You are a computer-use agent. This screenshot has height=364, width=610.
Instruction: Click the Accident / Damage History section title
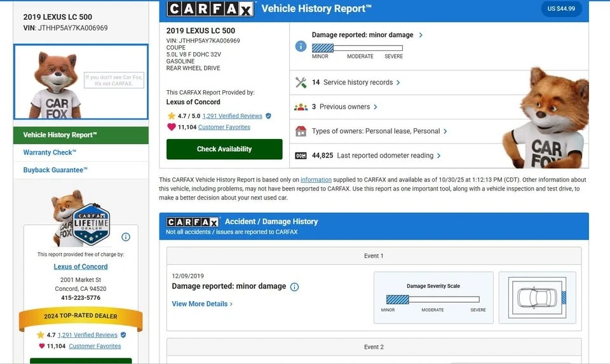tap(271, 222)
